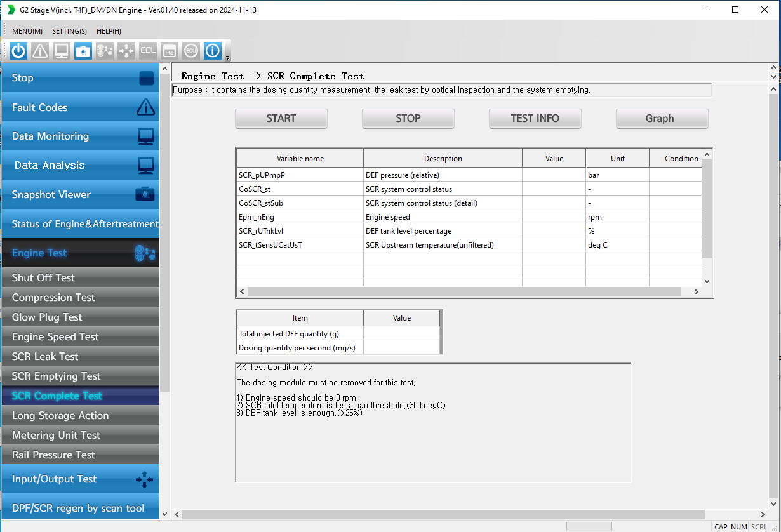The width and height of the screenshot is (781, 532).
Task: Select Rail Pressure Test
Action: click(x=80, y=455)
